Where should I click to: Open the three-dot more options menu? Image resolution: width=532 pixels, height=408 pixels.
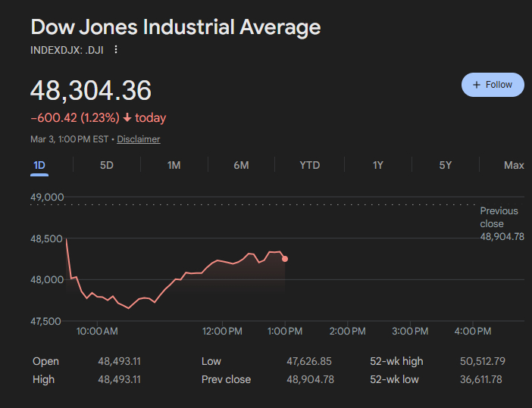point(116,50)
